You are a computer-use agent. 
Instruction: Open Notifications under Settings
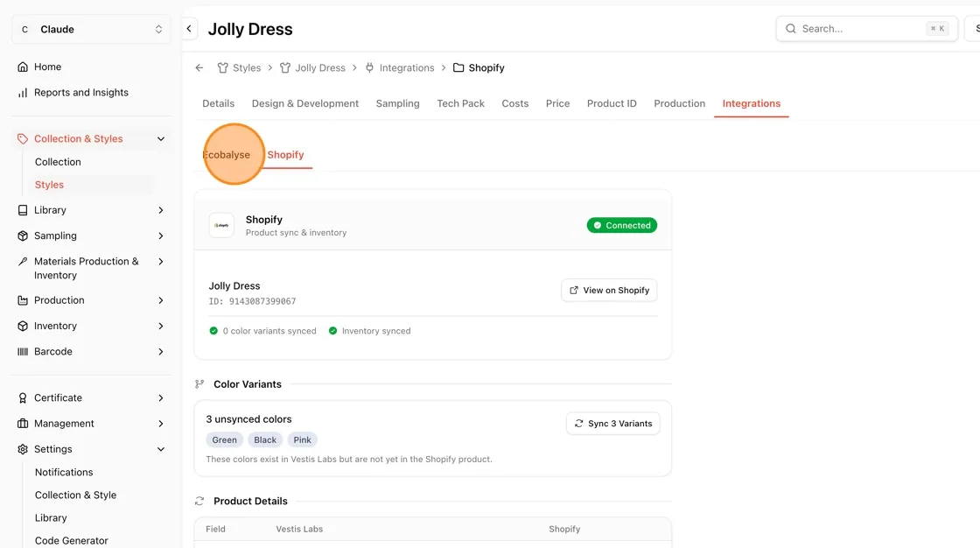click(x=64, y=473)
